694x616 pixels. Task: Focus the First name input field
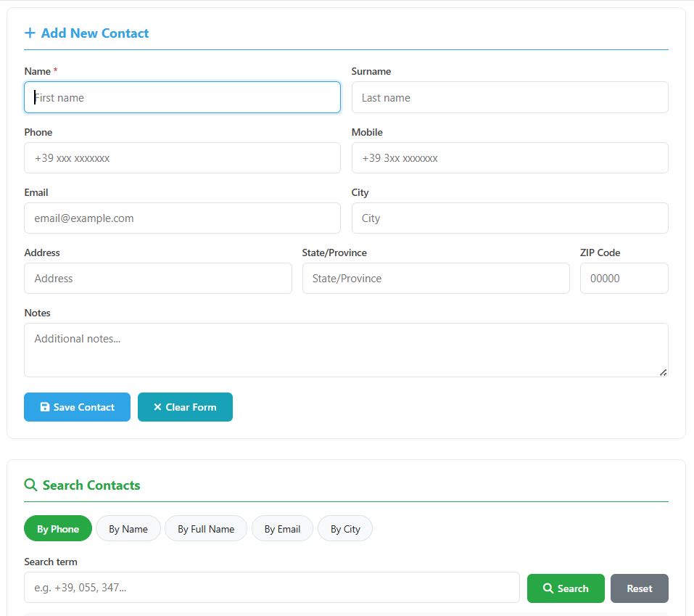[x=182, y=96]
